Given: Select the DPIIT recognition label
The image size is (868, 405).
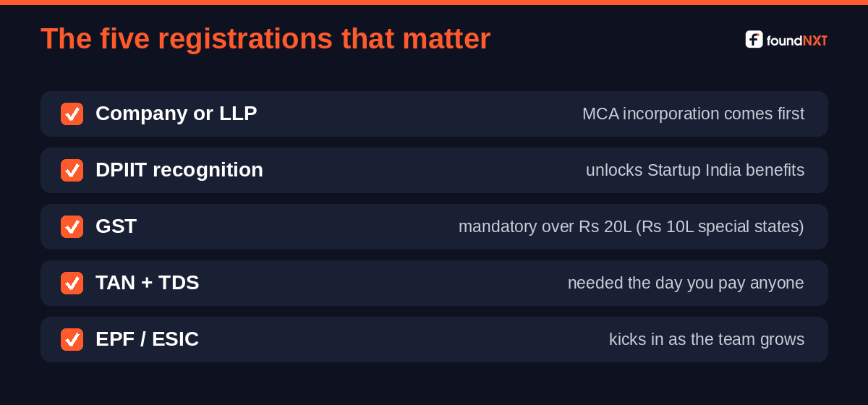Looking at the screenshot, I should pyautogui.click(x=179, y=170).
